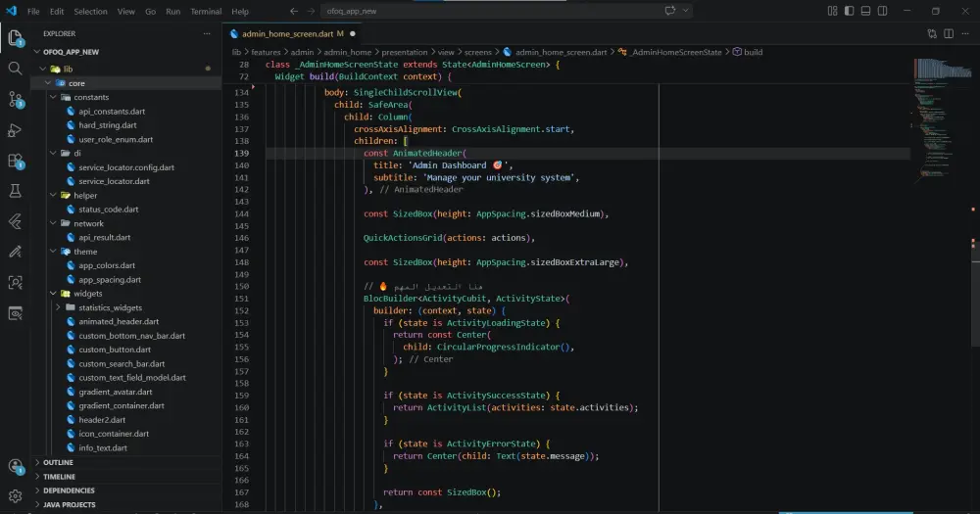This screenshot has width=980, height=514.
Task: Toggle the primary side bar visibility
Action: [x=849, y=11]
